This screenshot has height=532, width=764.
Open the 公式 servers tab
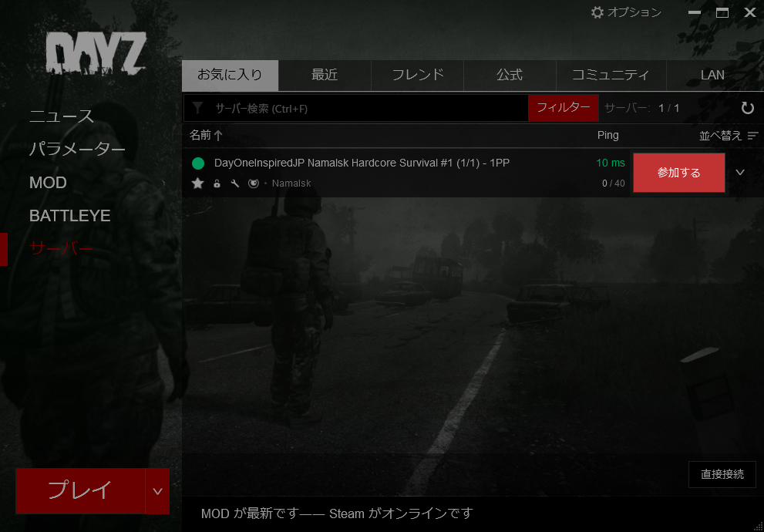pos(510,76)
